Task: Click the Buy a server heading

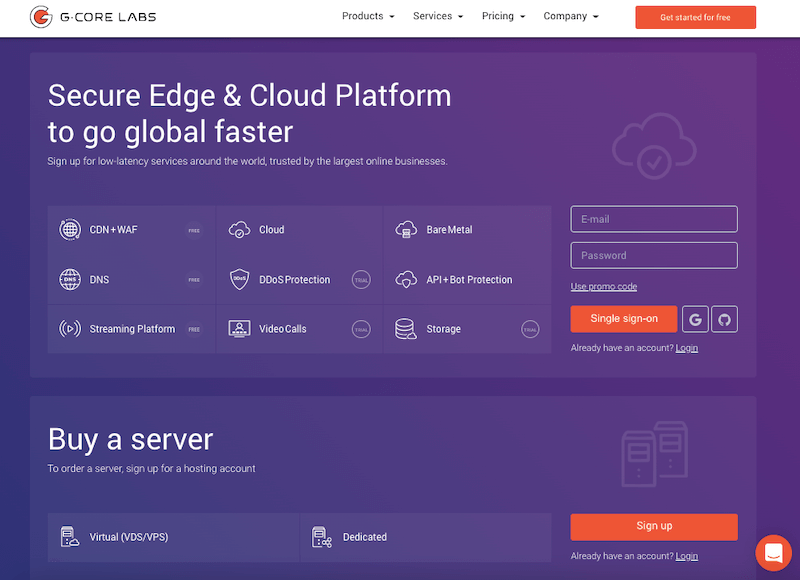Action: 131,439
